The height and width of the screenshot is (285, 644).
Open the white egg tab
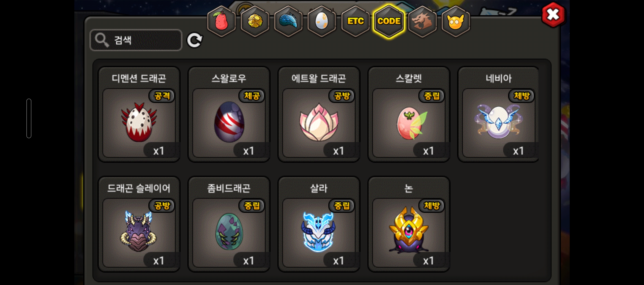tap(322, 21)
